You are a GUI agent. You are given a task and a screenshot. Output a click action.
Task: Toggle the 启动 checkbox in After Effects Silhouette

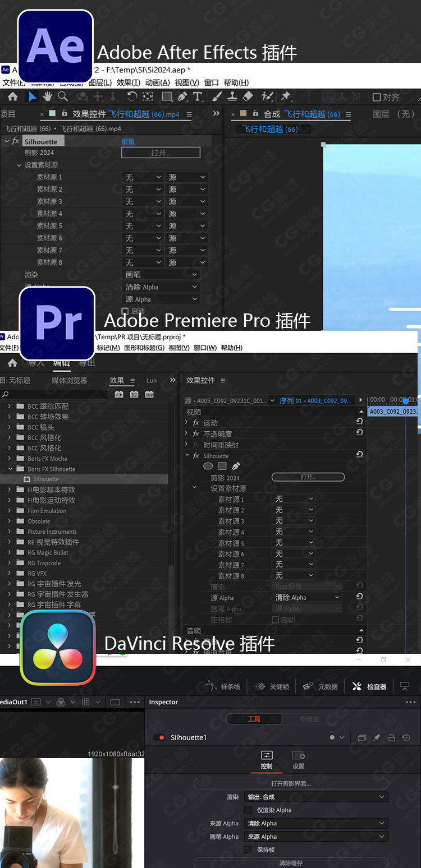[125, 311]
